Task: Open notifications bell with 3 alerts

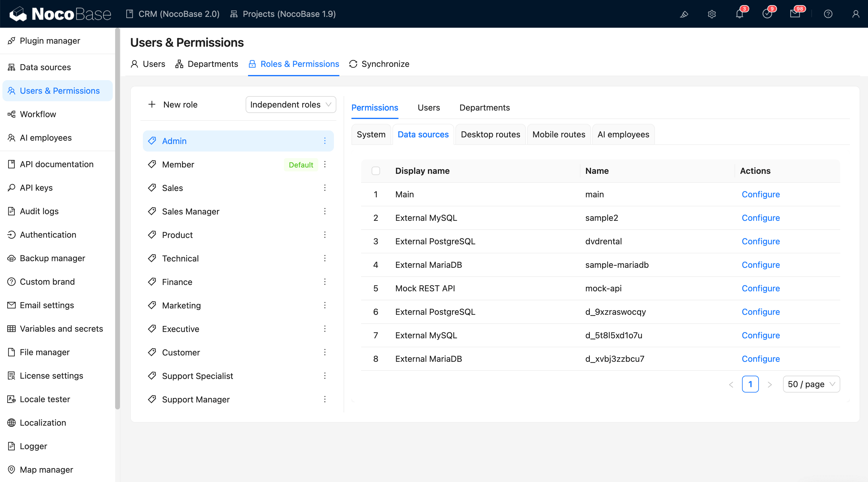Action: (739, 14)
